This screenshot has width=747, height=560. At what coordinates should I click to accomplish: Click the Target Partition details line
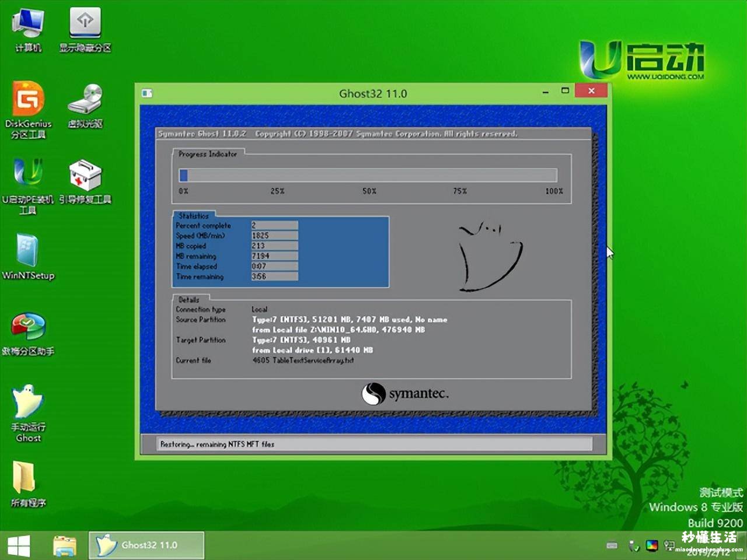pos(301,339)
